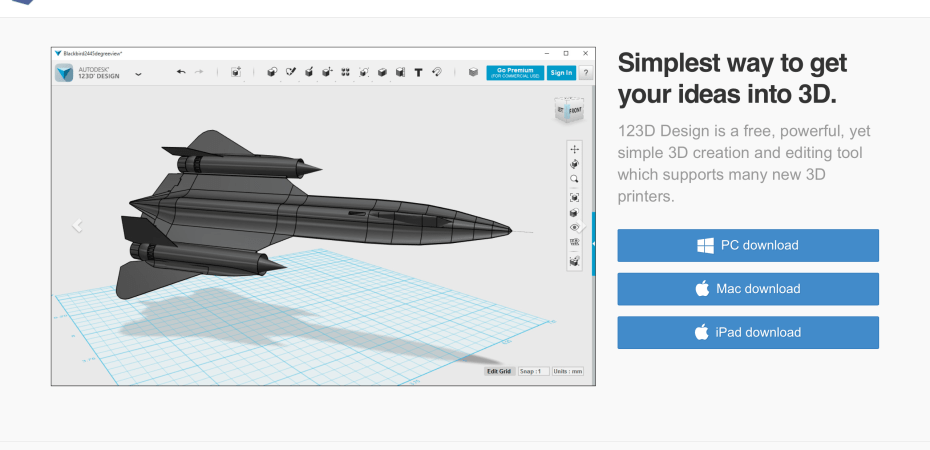
Task: Open the Primitives tool in toolbar
Action: (x=272, y=72)
